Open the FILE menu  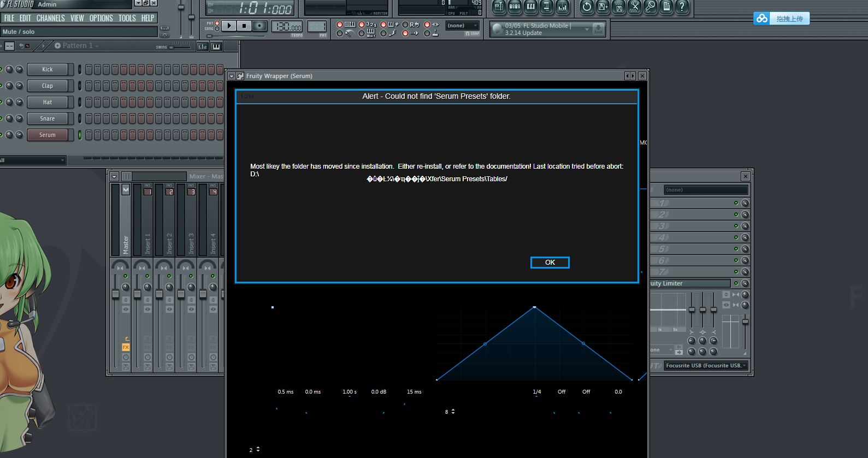[9, 18]
